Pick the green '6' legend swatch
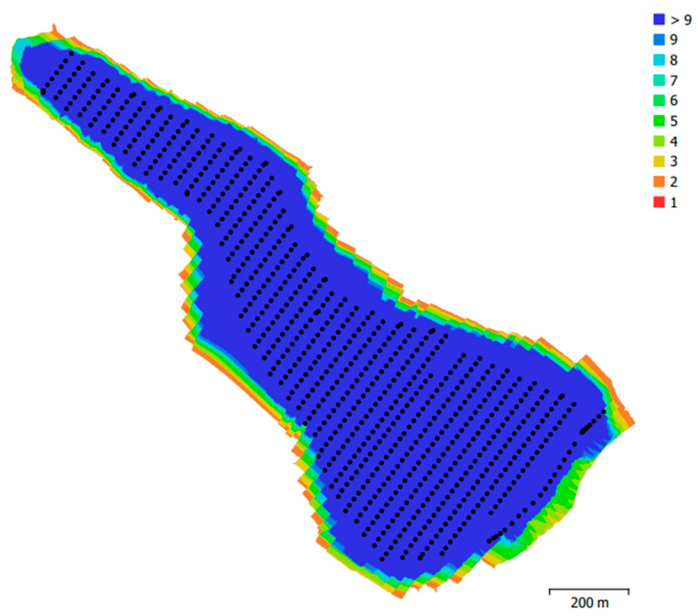The width and height of the screenshot is (698, 616). [658, 100]
